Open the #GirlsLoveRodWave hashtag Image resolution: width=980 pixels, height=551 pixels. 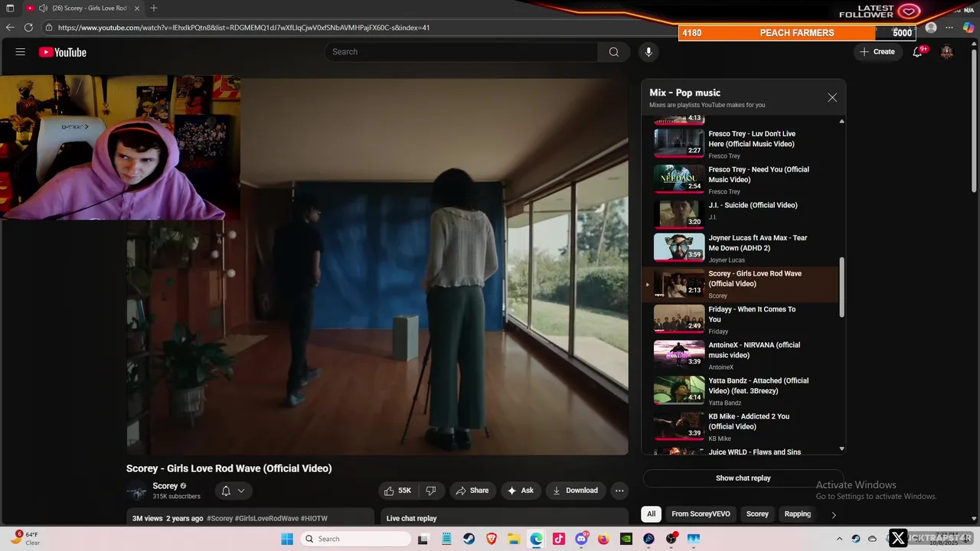[266, 519]
